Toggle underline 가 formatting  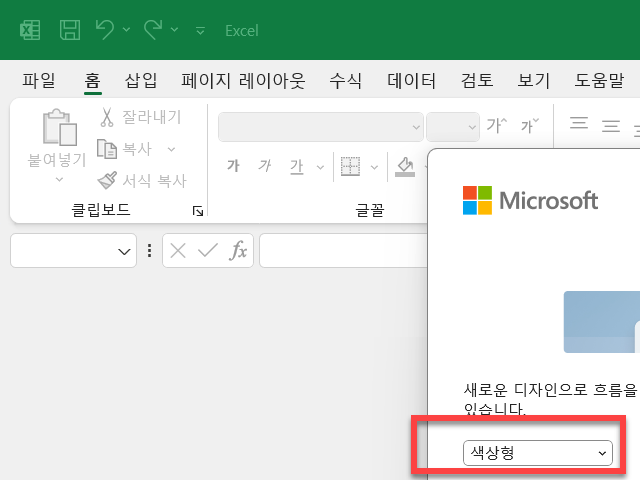(297, 166)
